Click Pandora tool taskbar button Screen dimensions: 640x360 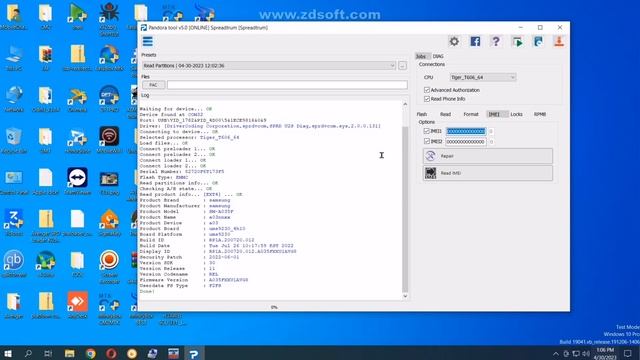pyautogui.click(x=193, y=353)
